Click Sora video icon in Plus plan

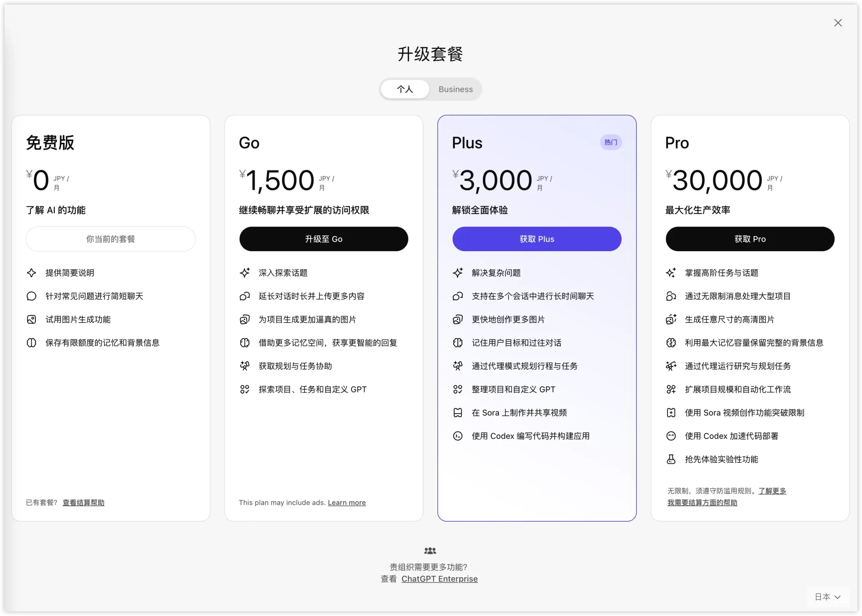coord(458,413)
